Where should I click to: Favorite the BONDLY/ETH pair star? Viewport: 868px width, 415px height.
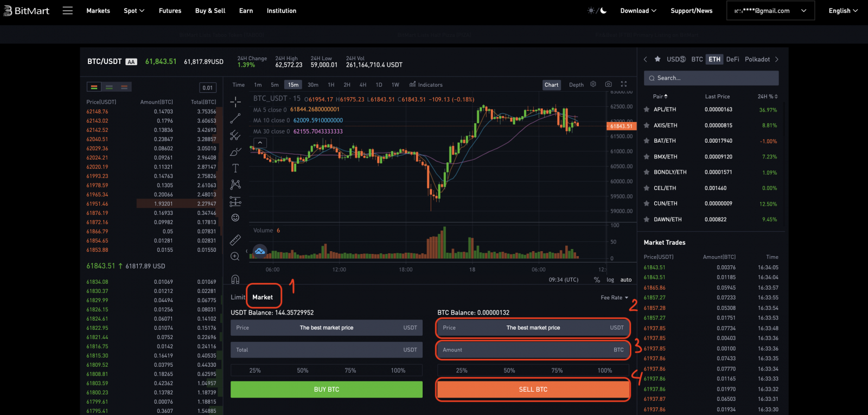click(x=647, y=173)
